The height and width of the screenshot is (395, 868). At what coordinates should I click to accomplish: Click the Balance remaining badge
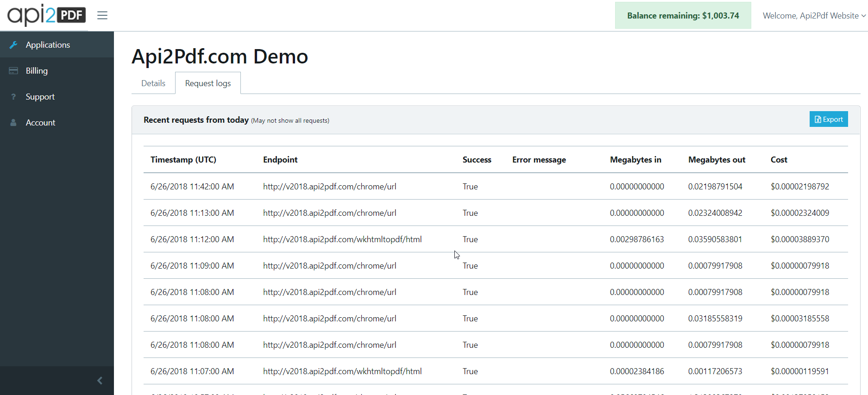point(683,15)
